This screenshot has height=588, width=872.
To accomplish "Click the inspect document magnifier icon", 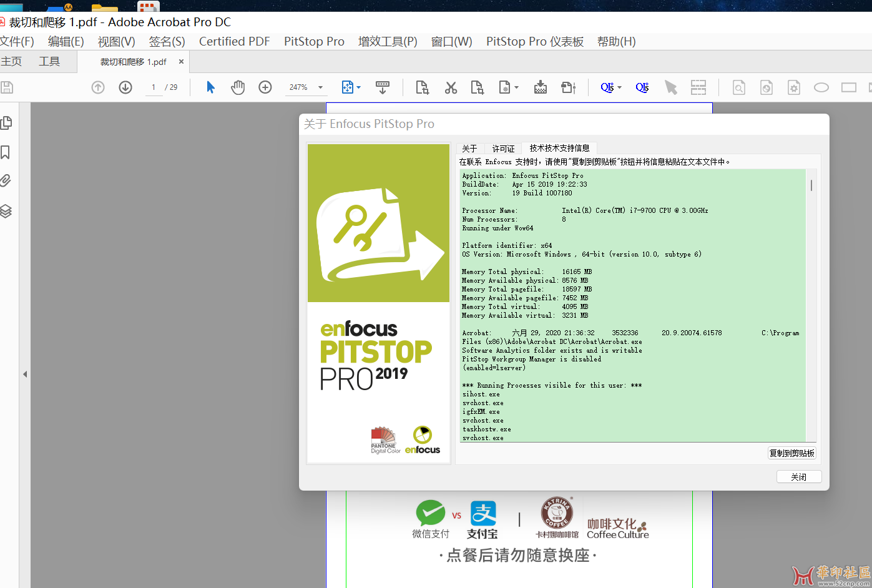I will point(739,87).
